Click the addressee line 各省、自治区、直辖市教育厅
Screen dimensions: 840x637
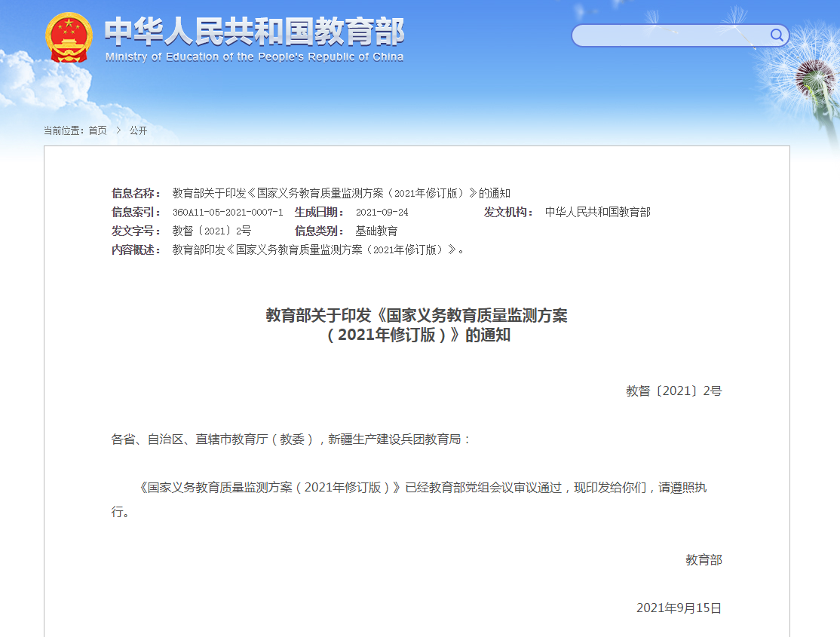pos(291,439)
